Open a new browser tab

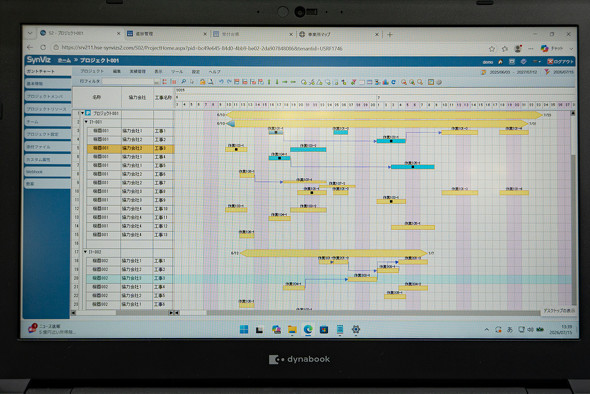[390, 35]
